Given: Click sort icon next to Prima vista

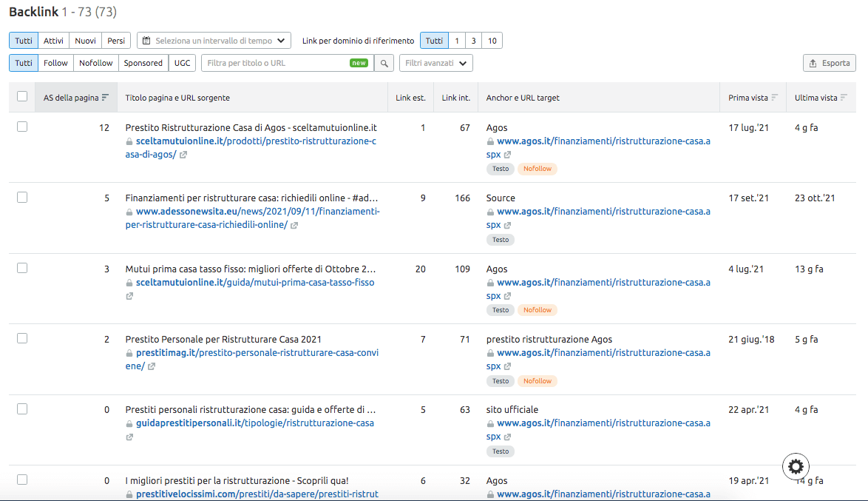Looking at the screenshot, I should 774,98.
